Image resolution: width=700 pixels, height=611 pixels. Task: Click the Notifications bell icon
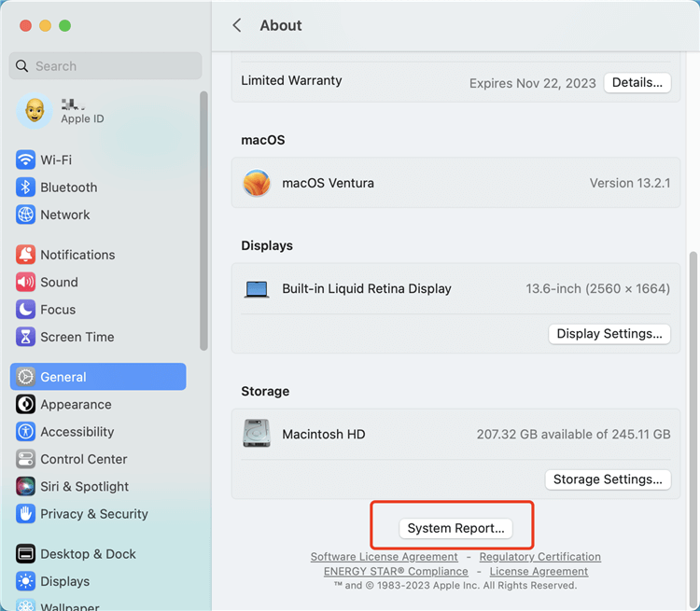pyautogui.click(x=25, y=255)
